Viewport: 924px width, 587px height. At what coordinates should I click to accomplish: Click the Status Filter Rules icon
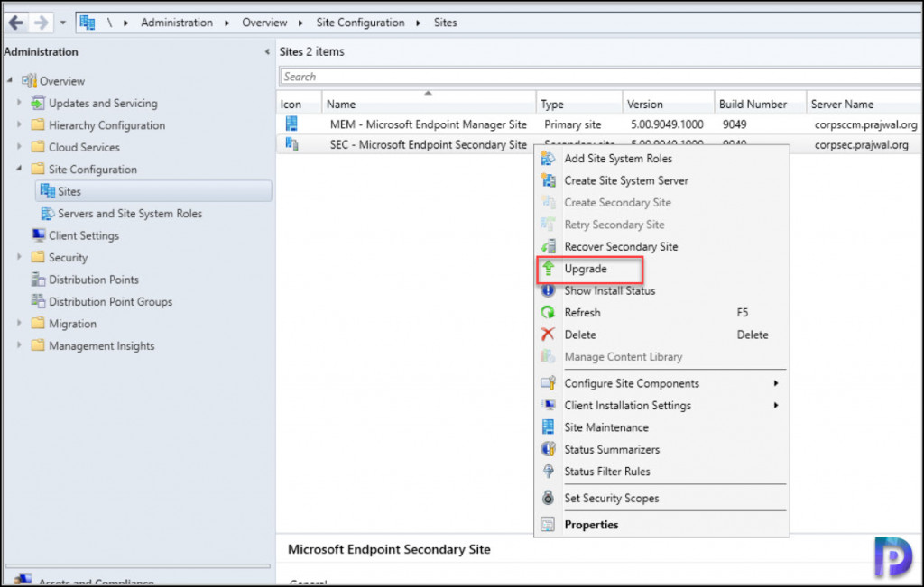(x=548, y=471)
